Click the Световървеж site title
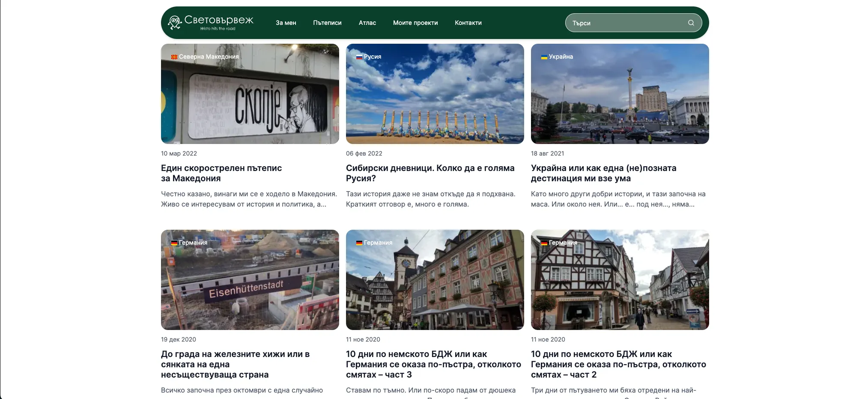This screenshot has height=399, width=868. 219,20
